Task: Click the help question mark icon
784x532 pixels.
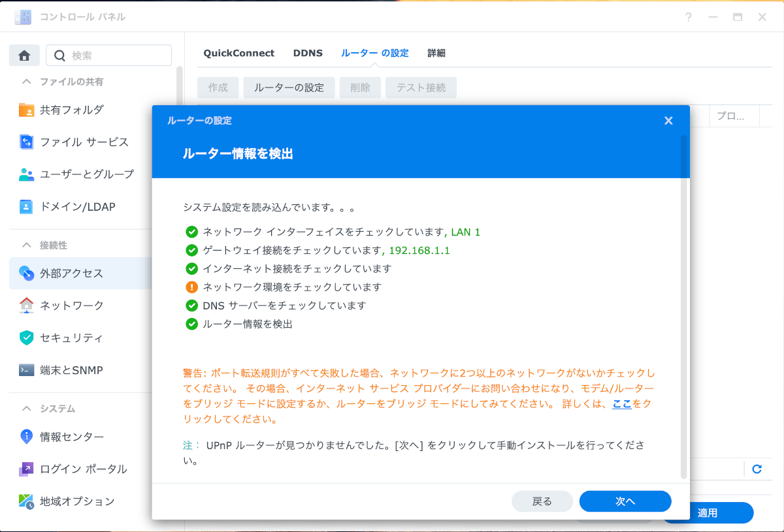Action: (689, 17)
